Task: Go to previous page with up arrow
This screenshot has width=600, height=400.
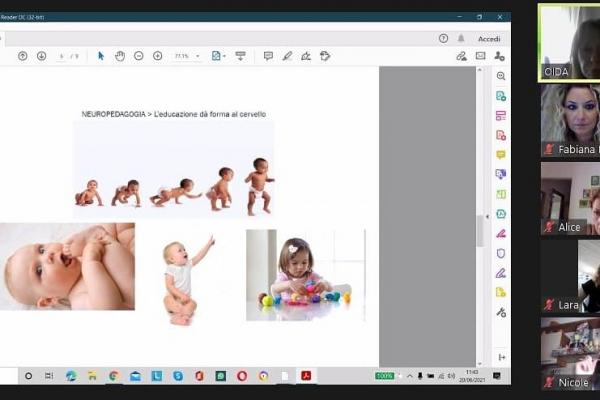Action: pyautogui.click(x=22, y=56)
